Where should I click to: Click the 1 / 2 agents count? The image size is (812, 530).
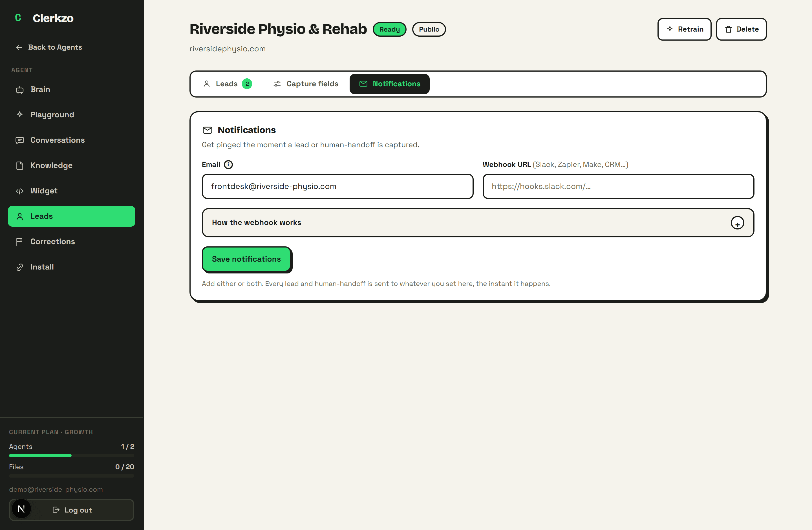[x=128, y=447]
